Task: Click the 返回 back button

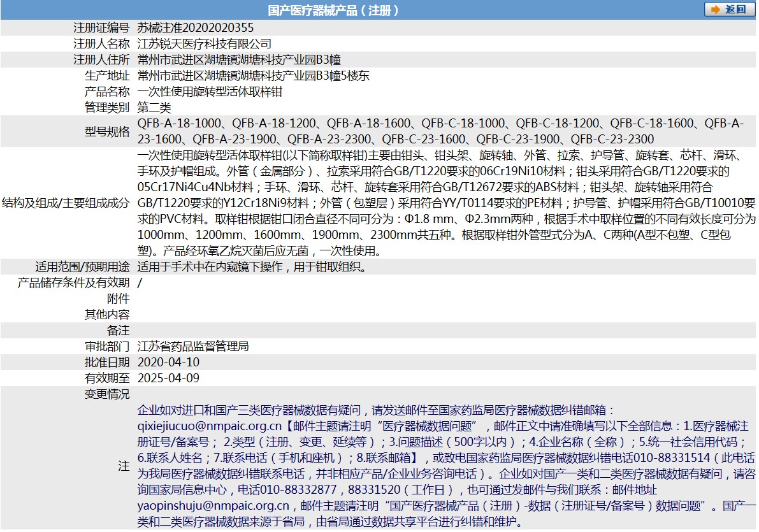Action: pos(730,10)
